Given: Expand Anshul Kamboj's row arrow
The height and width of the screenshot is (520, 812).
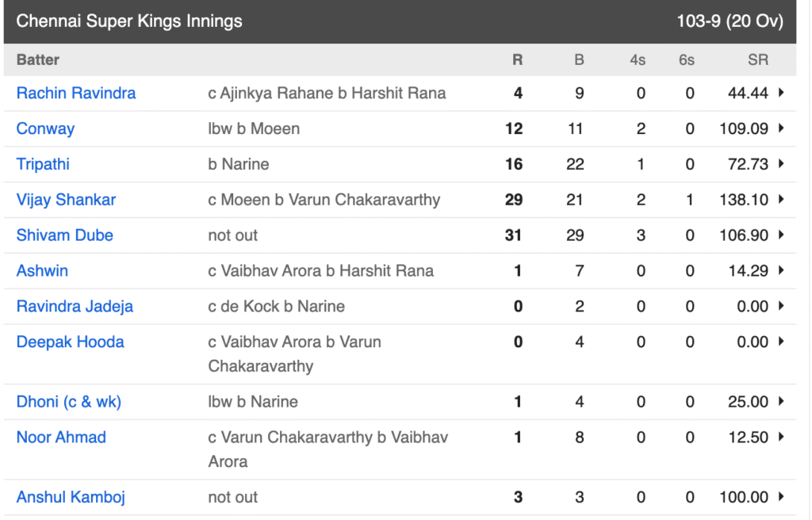Looking at the screenshot, I should pyautogui.click(x=781, y=497).
